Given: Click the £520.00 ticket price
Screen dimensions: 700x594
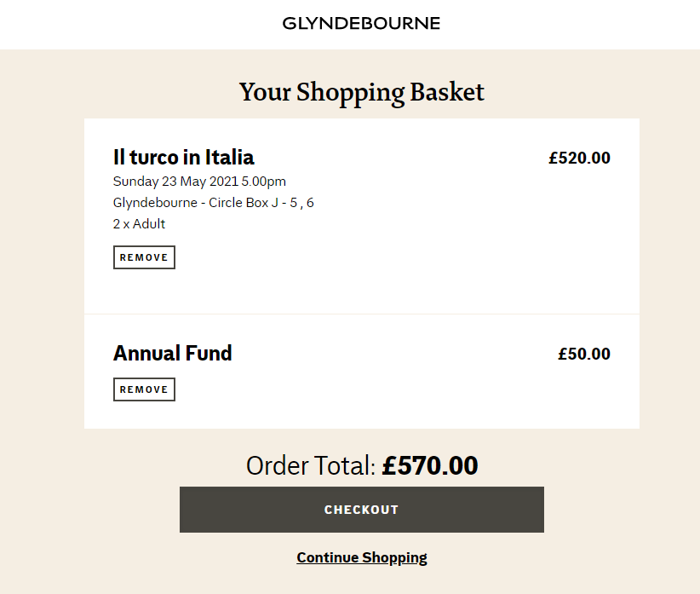Looking at the screenshot, I should pyautogui.click(x=579, y=158).
